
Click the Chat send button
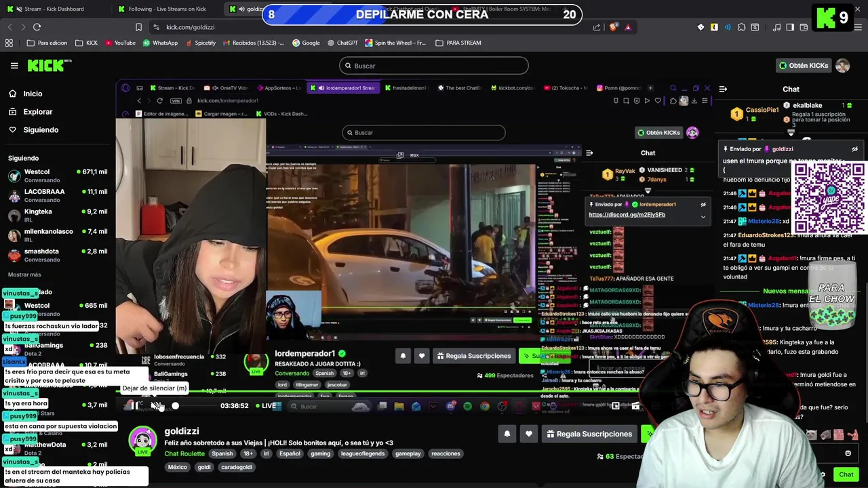846,474
